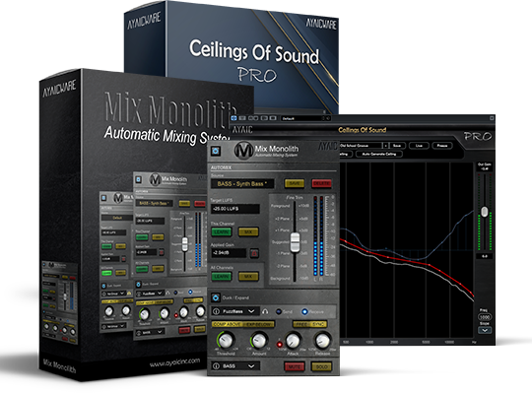Screen dimensions: 532x393
Task: Click the Ceilings Of Sound title text
Action: [x=362, y=130]
